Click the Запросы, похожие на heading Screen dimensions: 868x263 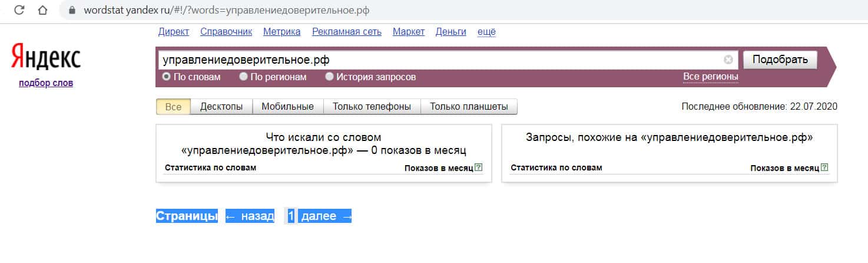click(x=670, y=137)
